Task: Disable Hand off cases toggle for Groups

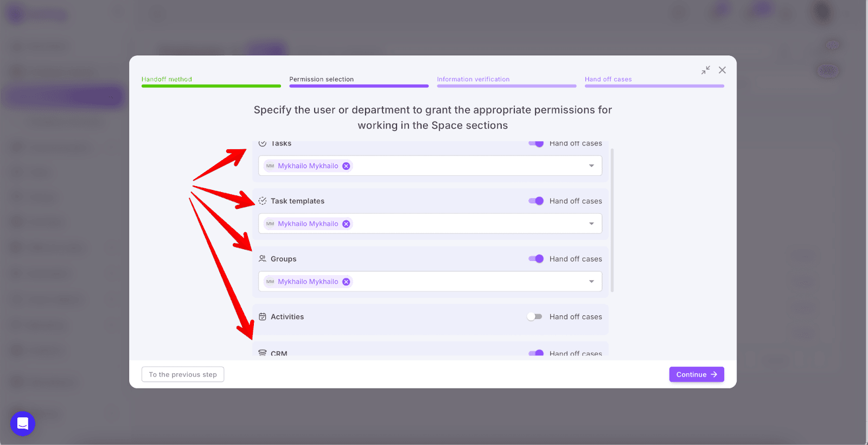Action: 536,259
